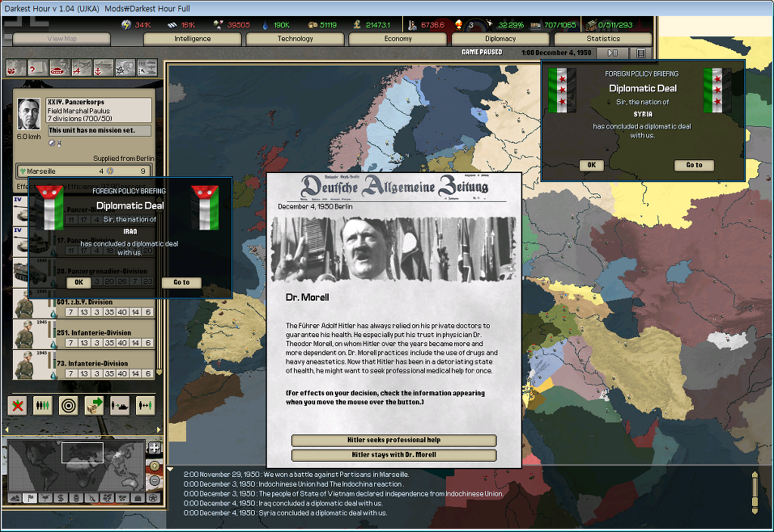The image size is (774, 532).
Task: Open the Statistics tab
Action: (x=603, y=39)
